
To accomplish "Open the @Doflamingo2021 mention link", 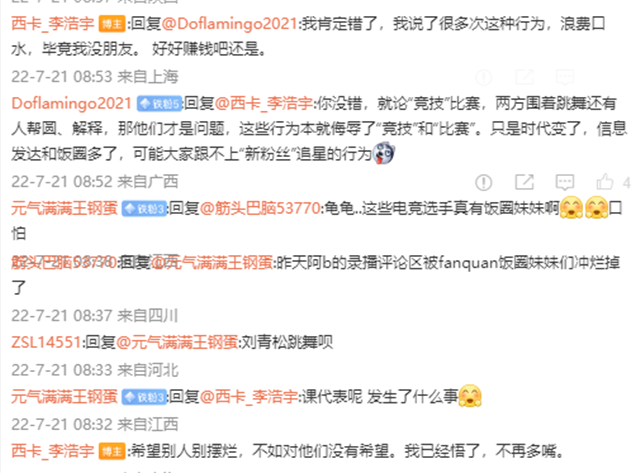I will [x=229, y=24].
